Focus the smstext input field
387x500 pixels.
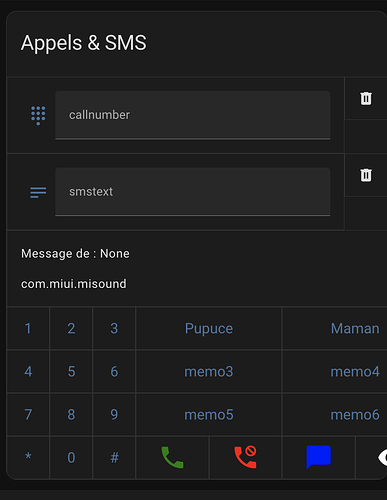point(193,192)
